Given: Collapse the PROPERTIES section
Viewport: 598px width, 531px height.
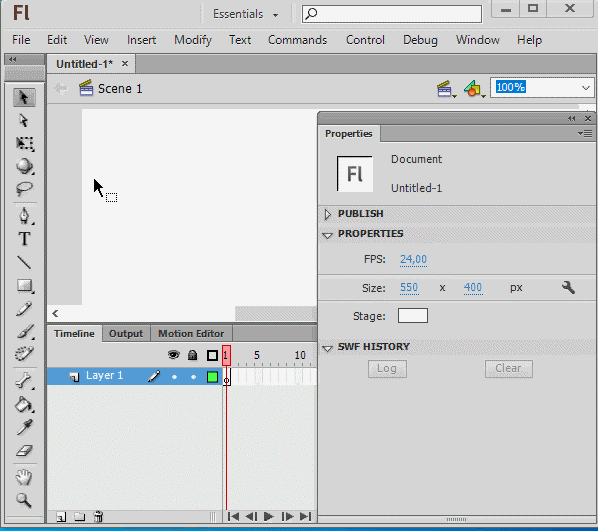Looking at the screenshot, I should (x=327, y=235).
